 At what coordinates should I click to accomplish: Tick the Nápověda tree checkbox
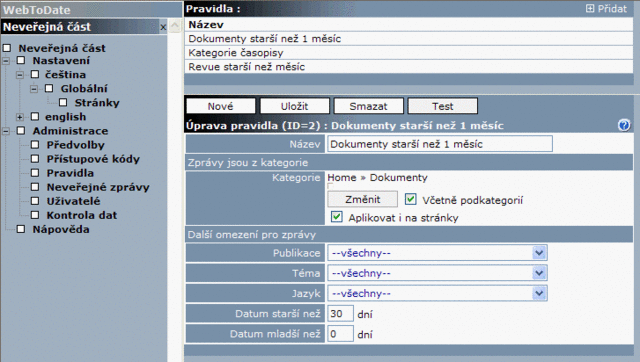(21, 229)
